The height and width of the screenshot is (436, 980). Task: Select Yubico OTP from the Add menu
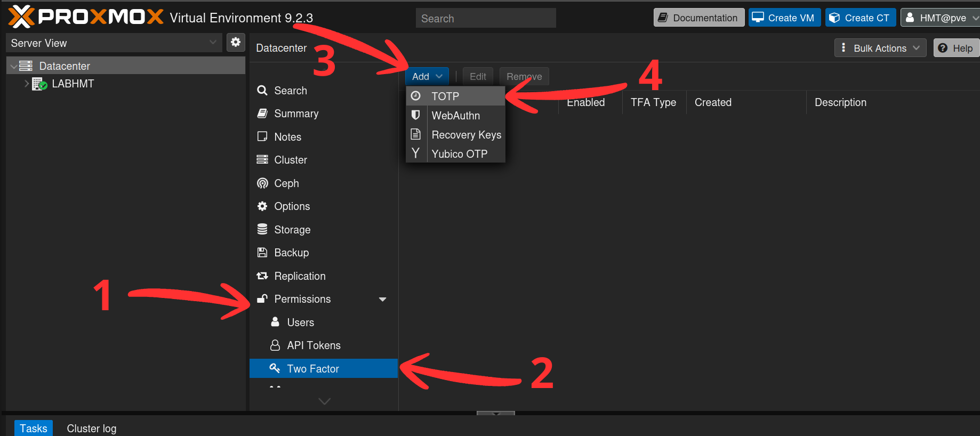pos(455,154)
